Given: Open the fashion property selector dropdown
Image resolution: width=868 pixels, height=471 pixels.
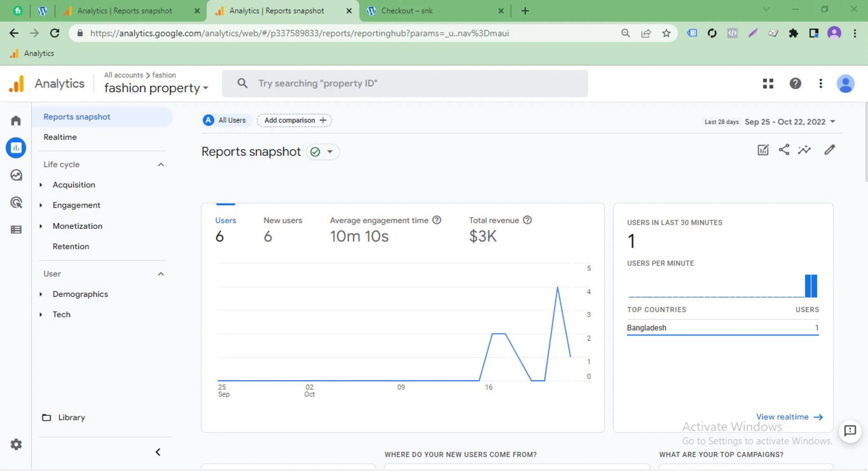Looking at the screenshot, I should 156,88.
